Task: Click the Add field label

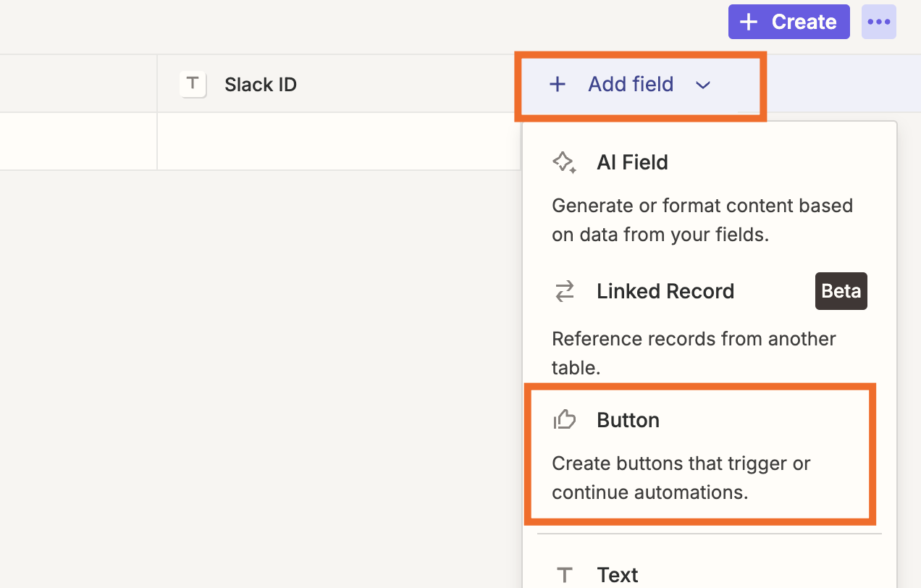Action: (x=631, y=85)
